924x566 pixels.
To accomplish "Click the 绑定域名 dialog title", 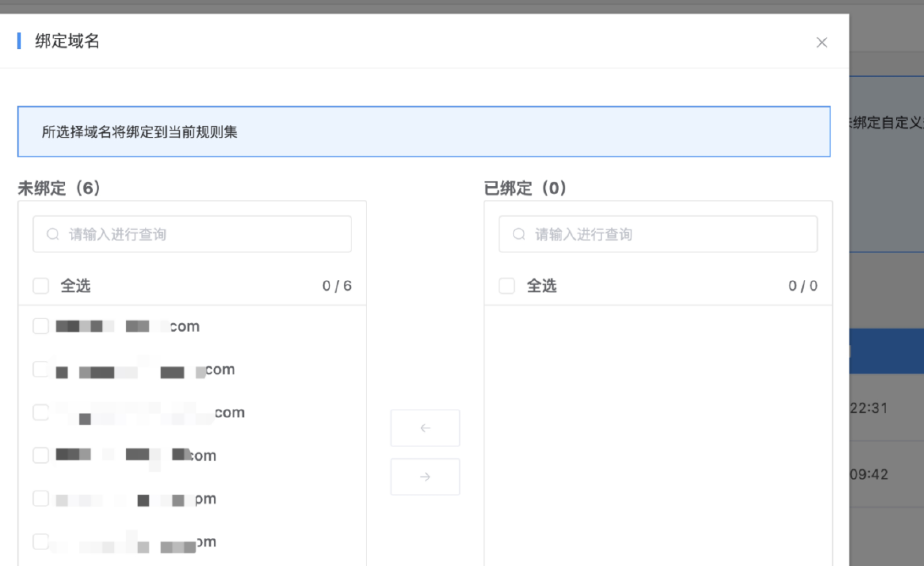I will 67,41.
